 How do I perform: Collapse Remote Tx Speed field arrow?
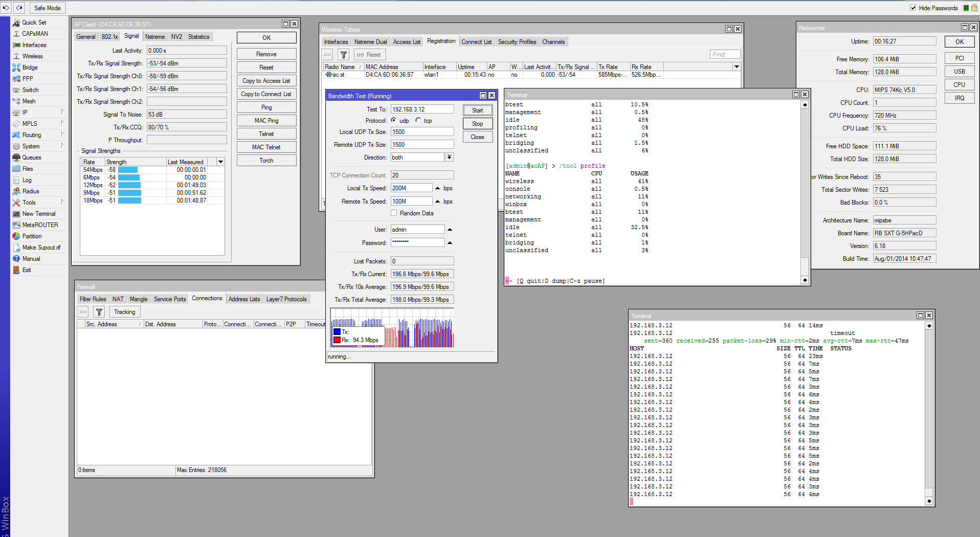pos(438,202)
